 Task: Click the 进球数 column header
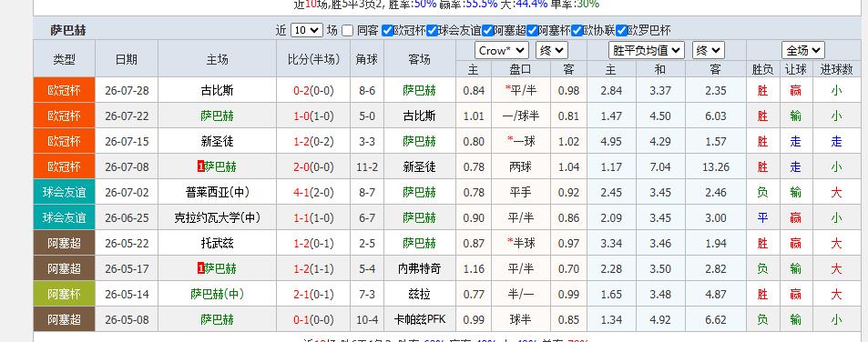[836, 70]
